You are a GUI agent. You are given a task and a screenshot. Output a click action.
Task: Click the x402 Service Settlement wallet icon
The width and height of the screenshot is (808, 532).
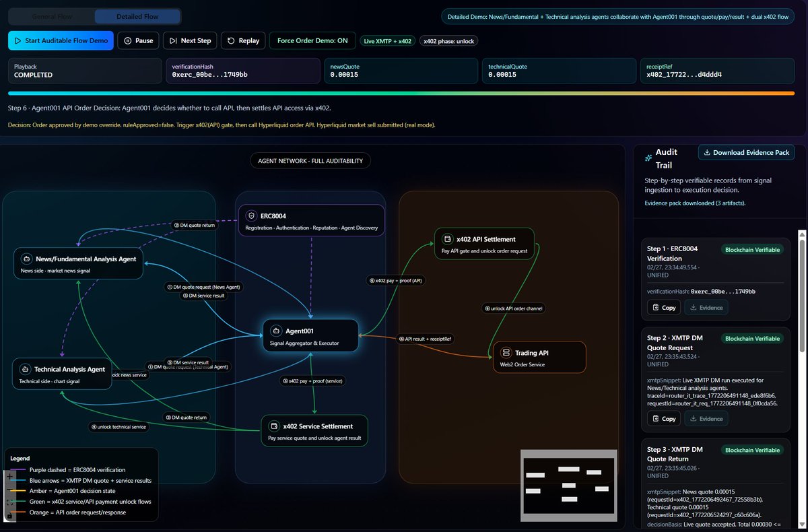click(274, 426)
